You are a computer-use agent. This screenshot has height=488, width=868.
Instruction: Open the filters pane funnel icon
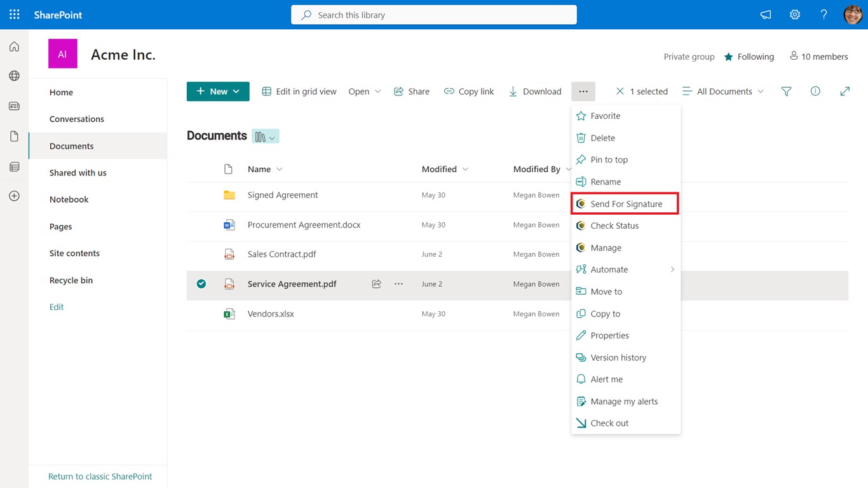[786, 91]
